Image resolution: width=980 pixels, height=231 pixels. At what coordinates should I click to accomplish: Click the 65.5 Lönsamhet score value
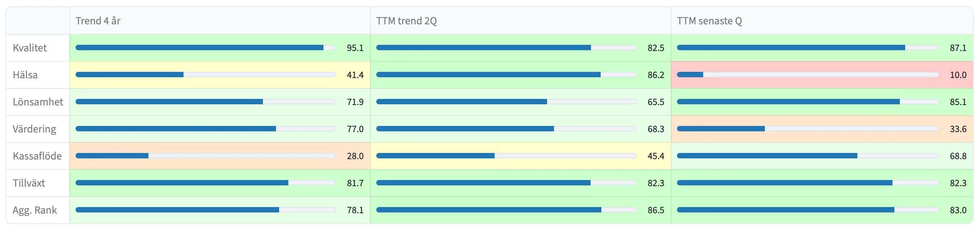(656, 102)
